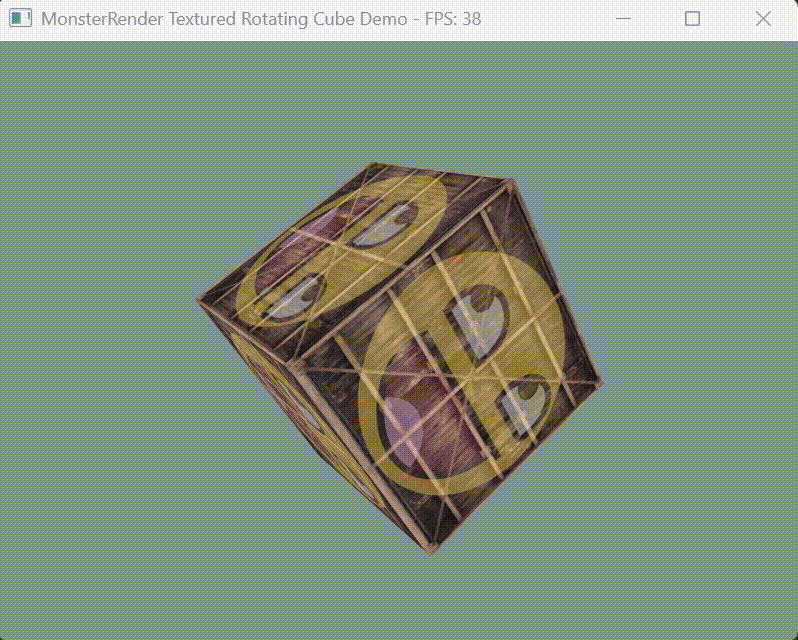
Task: Click the FPS counter in title bar
Action: pyautogui.click(x=453, y=19)
